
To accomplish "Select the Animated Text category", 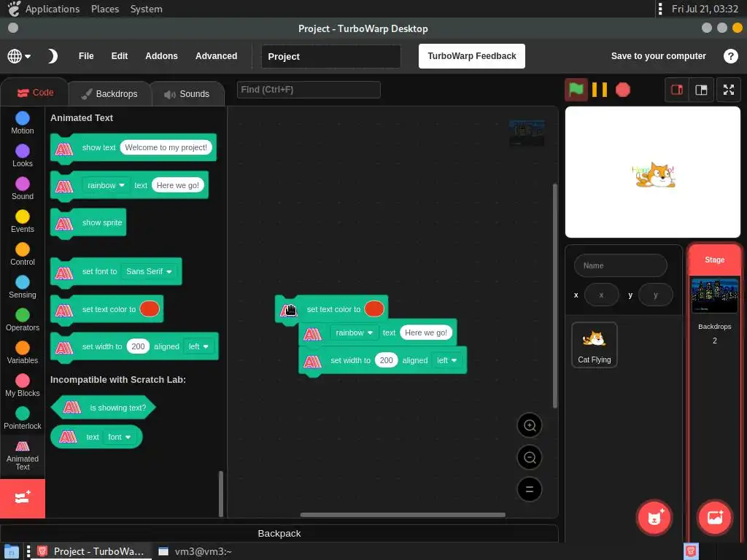I will pos(23,455).
